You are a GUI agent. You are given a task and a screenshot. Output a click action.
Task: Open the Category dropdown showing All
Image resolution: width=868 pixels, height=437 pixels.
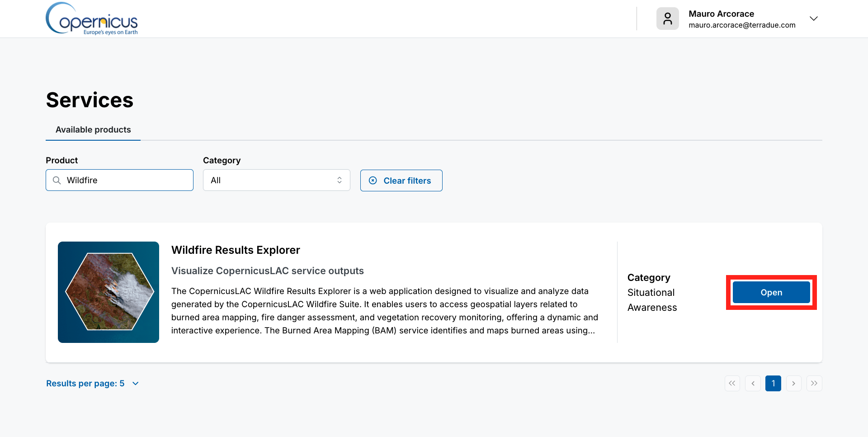click(276, 180)
